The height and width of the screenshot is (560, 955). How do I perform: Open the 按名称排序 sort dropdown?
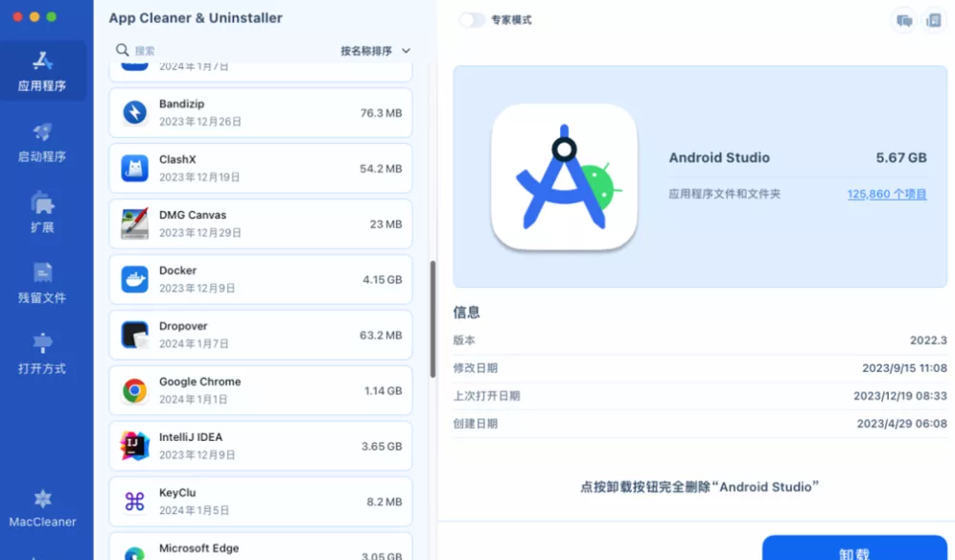pyautogui.click(x=375, y=51)
